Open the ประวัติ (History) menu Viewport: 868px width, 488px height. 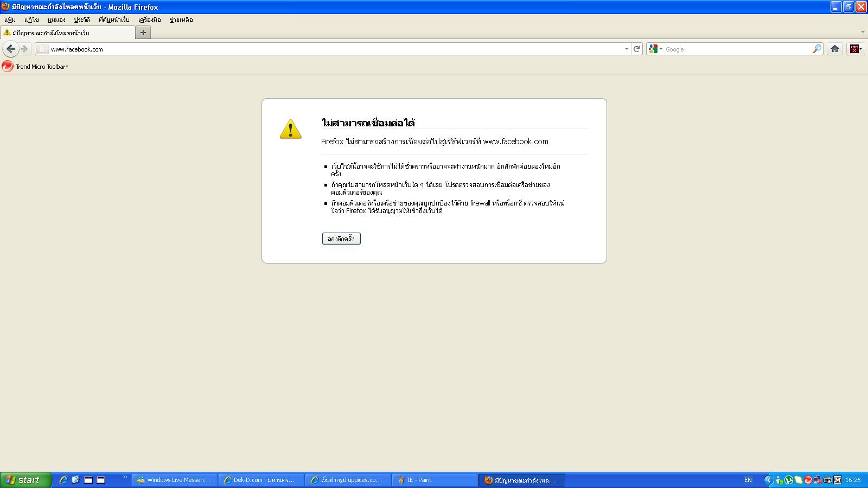point(81,20)
